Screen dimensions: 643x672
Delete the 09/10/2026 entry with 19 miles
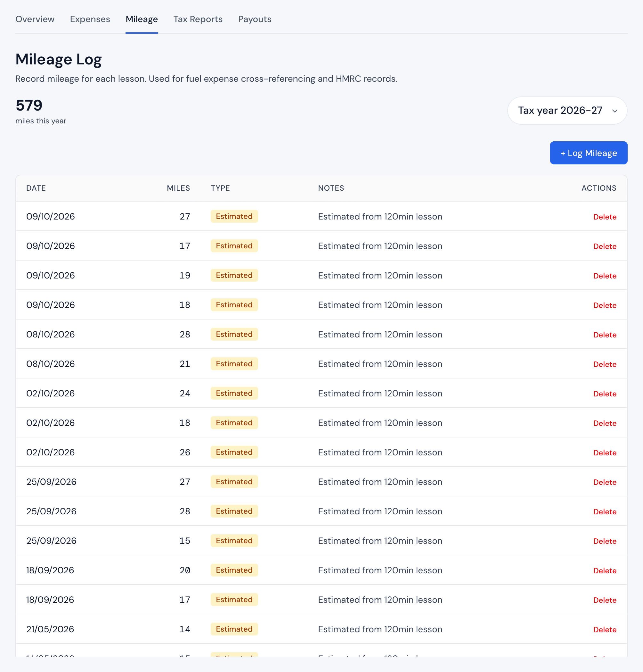coord(605,276)
